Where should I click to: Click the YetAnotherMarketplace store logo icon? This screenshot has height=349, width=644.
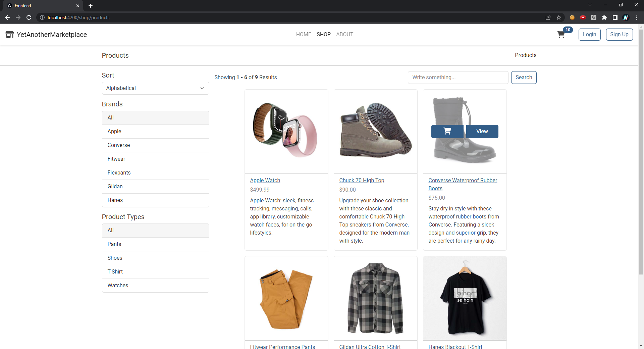pyautogui.click(x=10, y=35)
